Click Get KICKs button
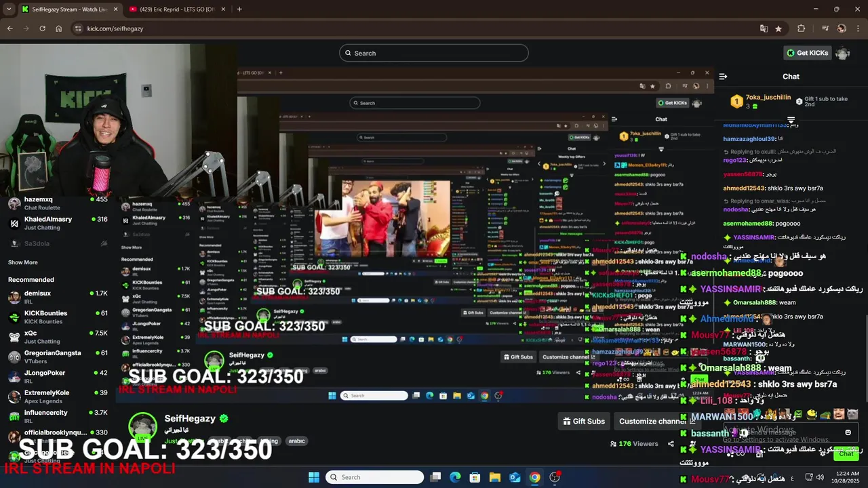 tap(807, 53)
